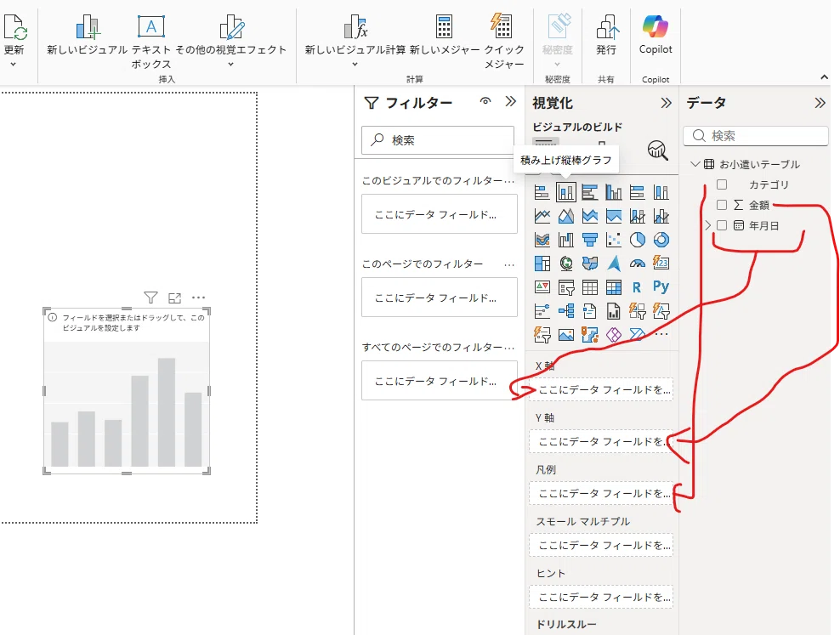The image size is (840, 635).
Task: Click 新しいビジュアル in the ribbon
Action: [x=88, y=36]
